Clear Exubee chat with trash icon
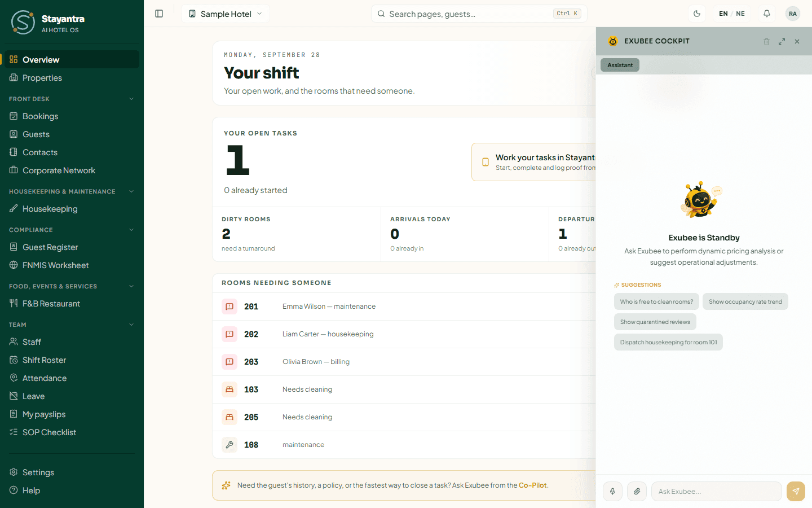 pos(766,41)
